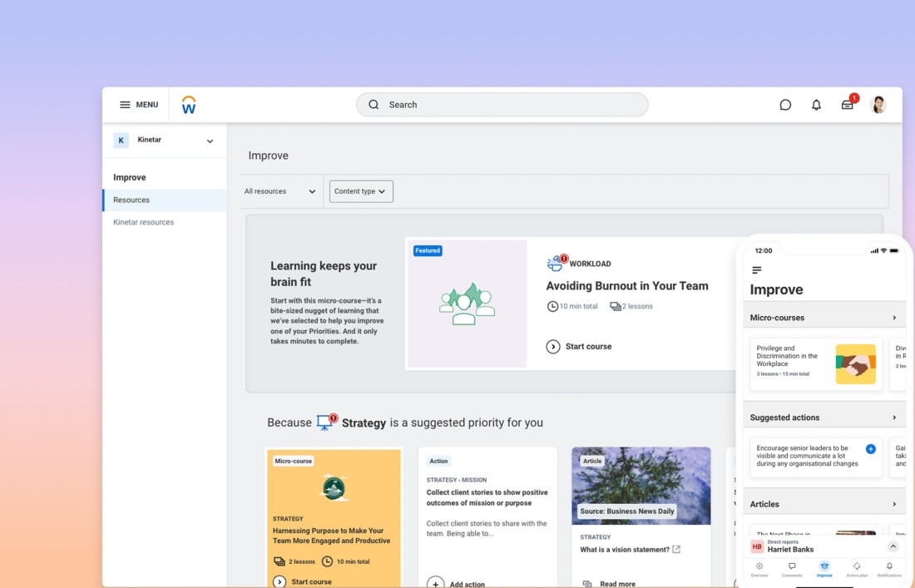Click the notifications bell in top bar

pyautogui.click(x=816, y=105)
